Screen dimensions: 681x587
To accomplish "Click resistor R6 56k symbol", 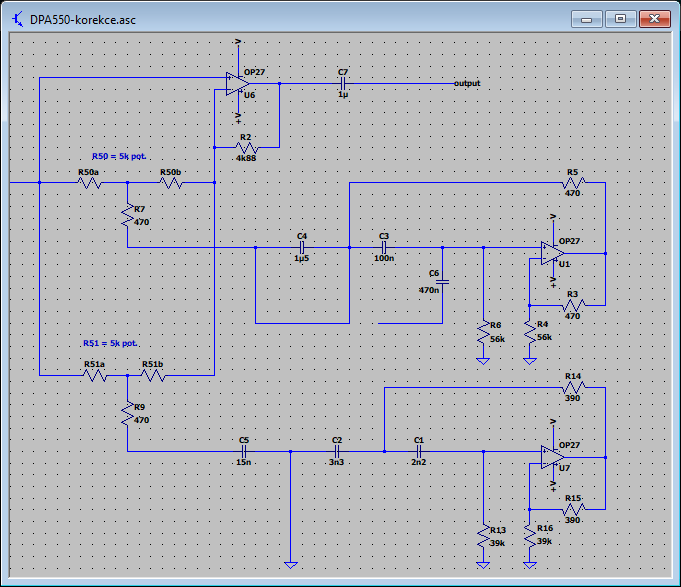I will [x=483, y=333].
